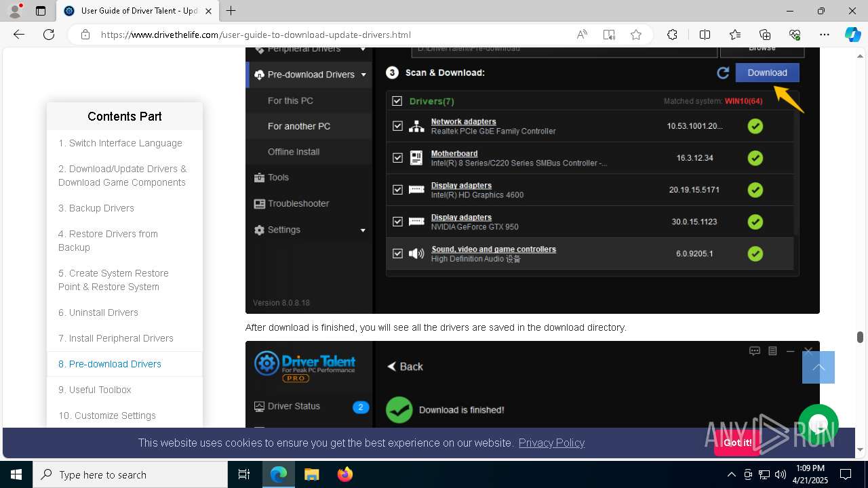Go to 6. Uninstall Drivers section
Viewport: 868px width, 488px height.
pos(98,312)
